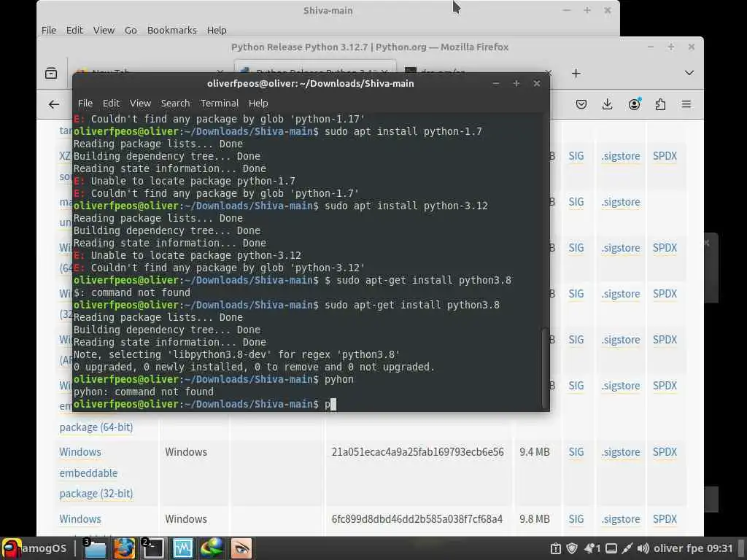Open file manager taskbar icon
The image size is (747, 560).
[x=95, y=548]
